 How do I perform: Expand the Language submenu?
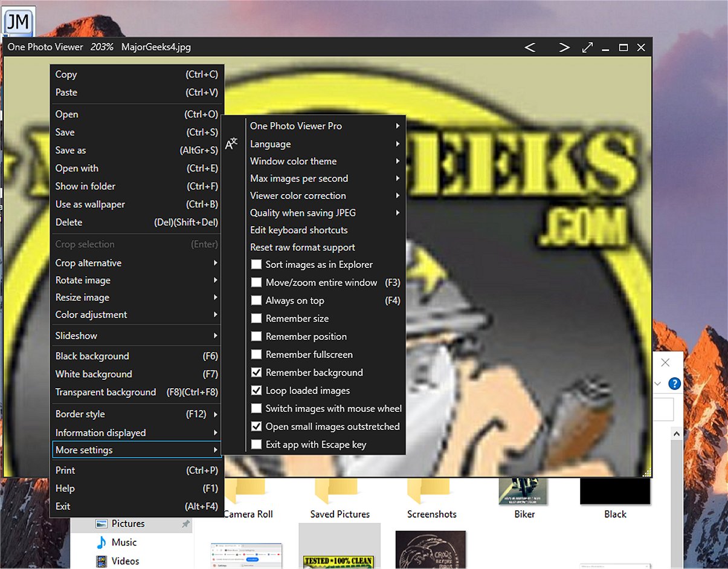tap(325, 144)
